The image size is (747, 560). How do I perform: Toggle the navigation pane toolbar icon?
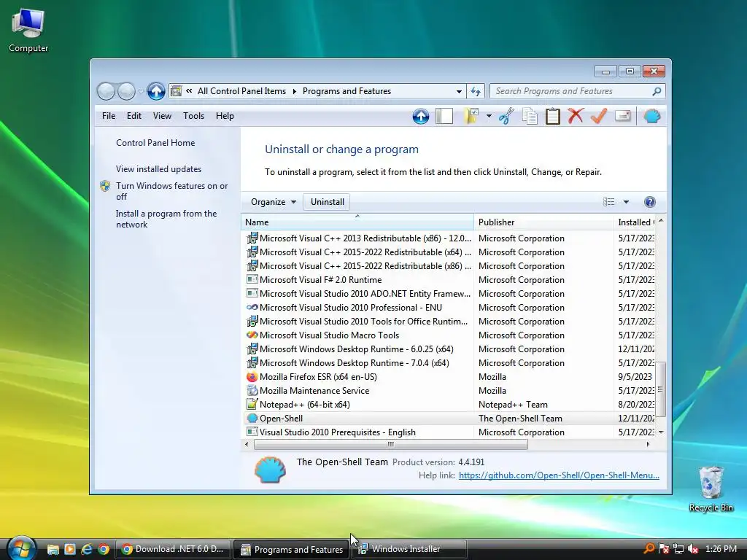444,116
